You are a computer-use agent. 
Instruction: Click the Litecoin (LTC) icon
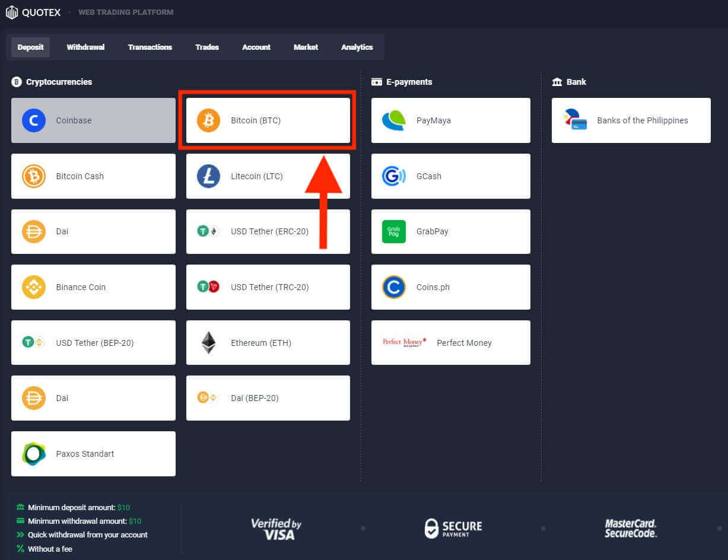click(208, 176)
